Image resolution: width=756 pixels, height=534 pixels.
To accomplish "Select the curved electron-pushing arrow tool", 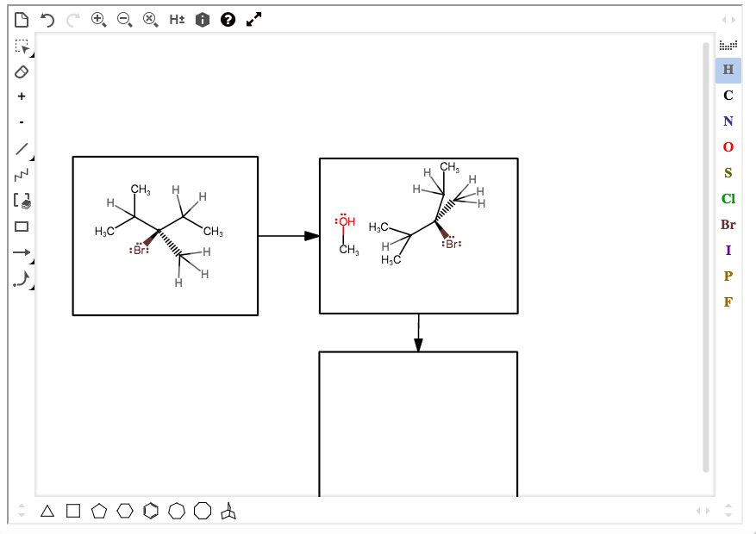I will pyautogui.click(x=22, y=277).
